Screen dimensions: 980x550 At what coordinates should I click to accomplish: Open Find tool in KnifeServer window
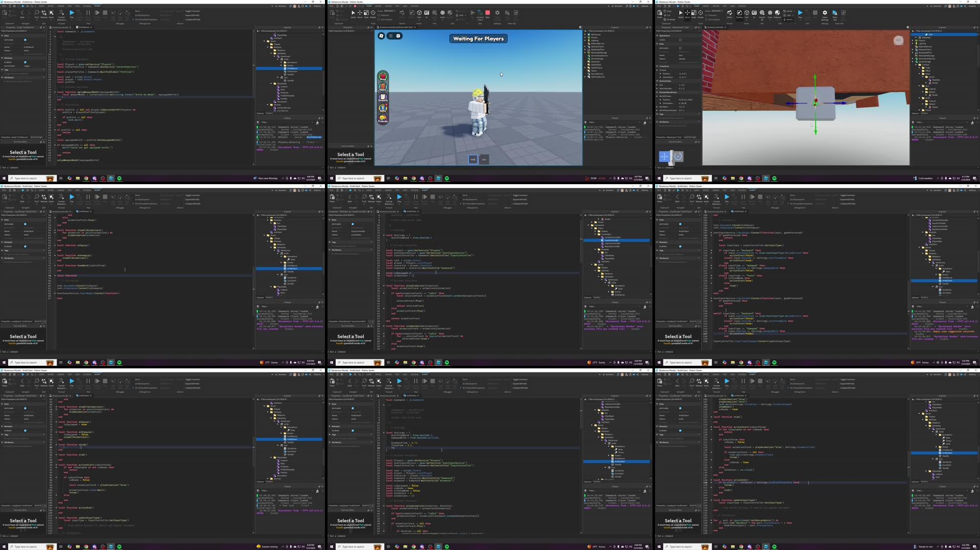click(x=36, y=14)
